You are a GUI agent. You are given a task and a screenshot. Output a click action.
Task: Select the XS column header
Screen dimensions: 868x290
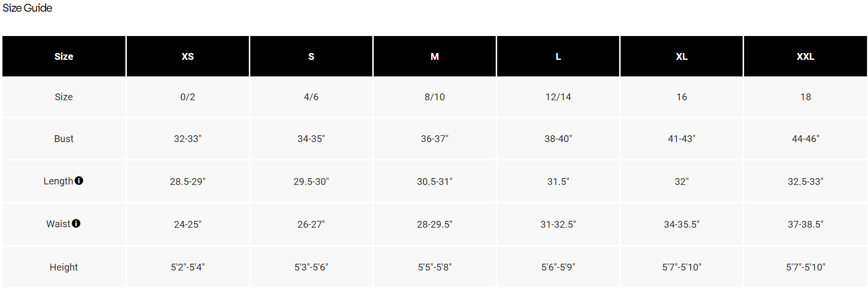pos(188,56)
